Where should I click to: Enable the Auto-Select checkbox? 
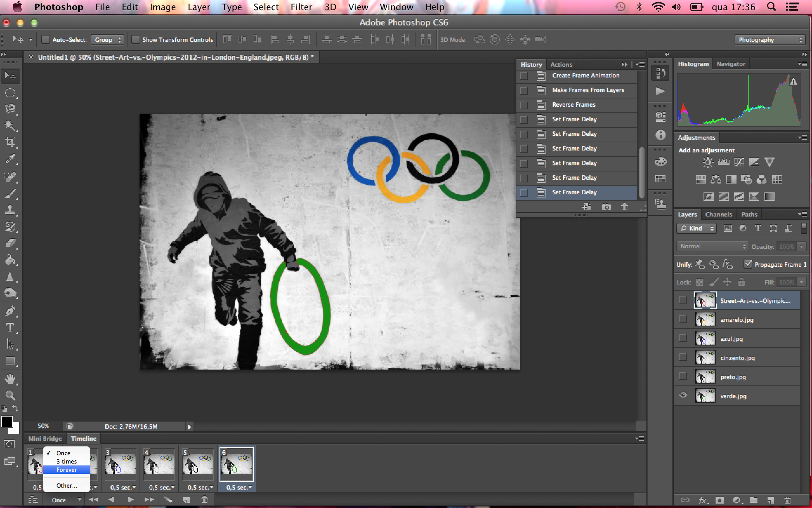click(45, 40)
